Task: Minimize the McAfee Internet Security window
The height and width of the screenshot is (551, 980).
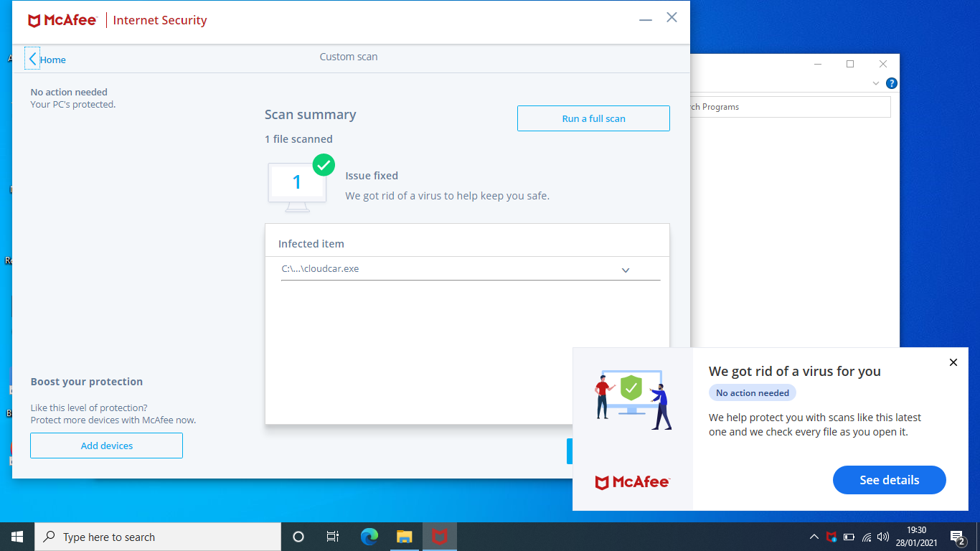Action: pyautogui.click(x=646, y=19)
